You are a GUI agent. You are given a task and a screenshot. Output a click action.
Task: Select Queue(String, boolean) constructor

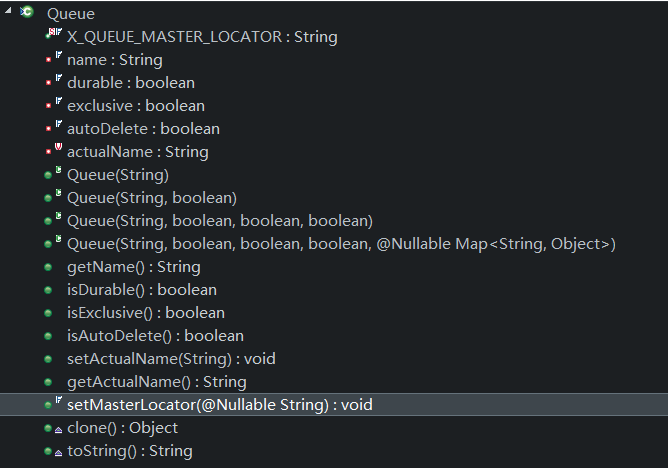[x=152, y=198]
